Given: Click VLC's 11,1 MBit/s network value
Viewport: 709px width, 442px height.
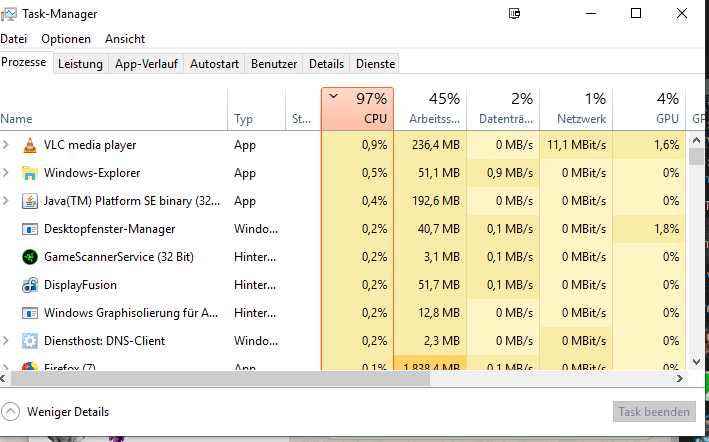Looking at the screenshot, I should (x=577, y=145).
